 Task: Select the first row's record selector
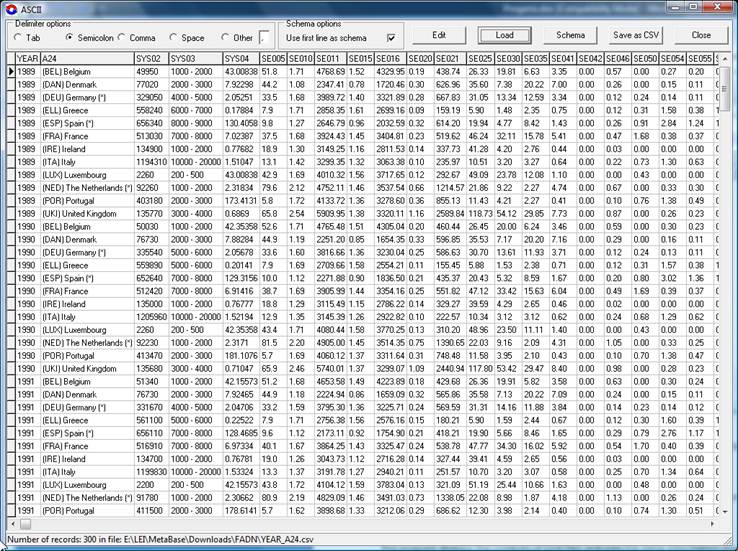click(x=8, y=72)
